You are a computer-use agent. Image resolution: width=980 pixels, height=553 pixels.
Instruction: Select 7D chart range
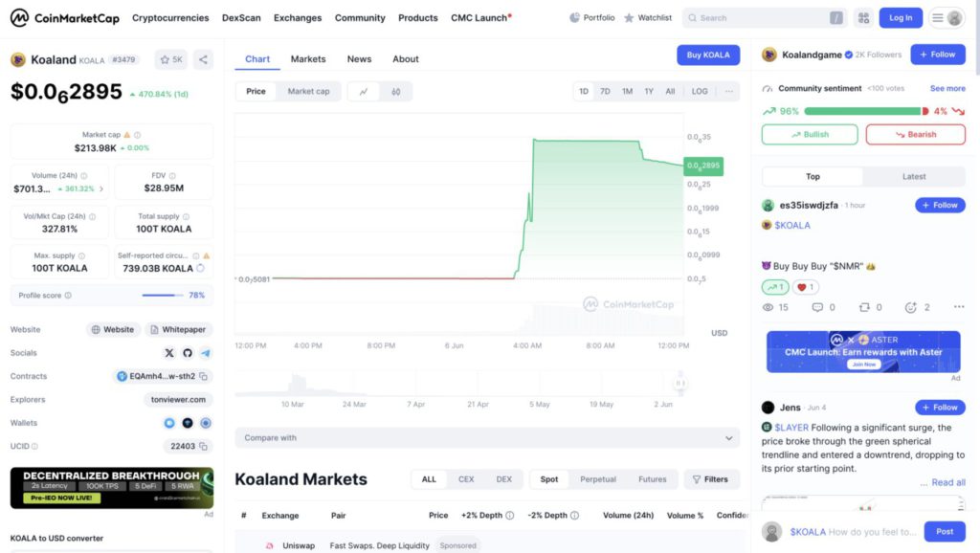[605, 91]
